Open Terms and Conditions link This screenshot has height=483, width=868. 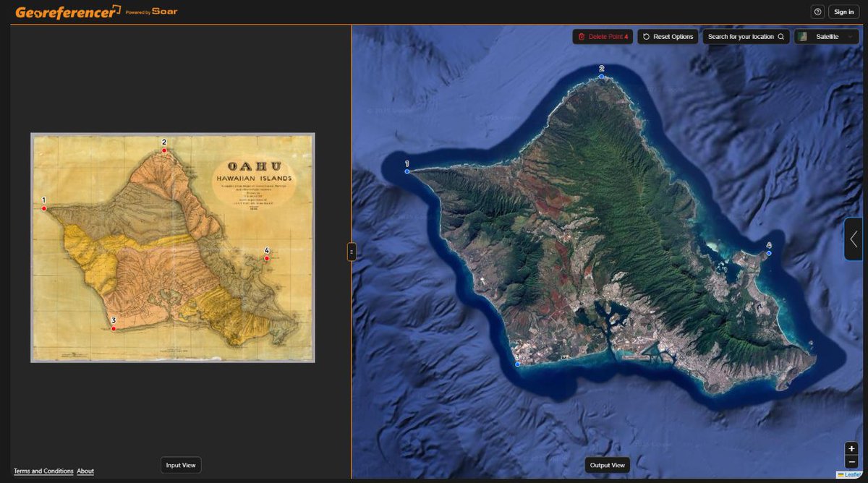coord(43,471)
